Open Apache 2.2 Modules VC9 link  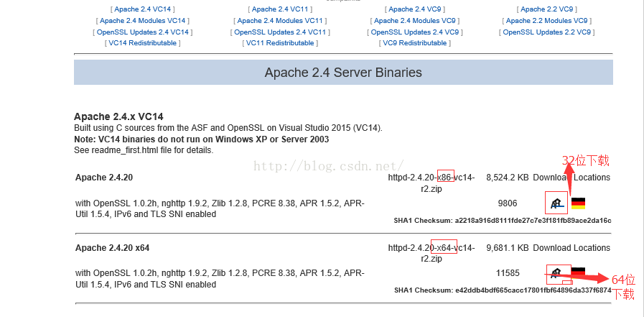point(547,21)
